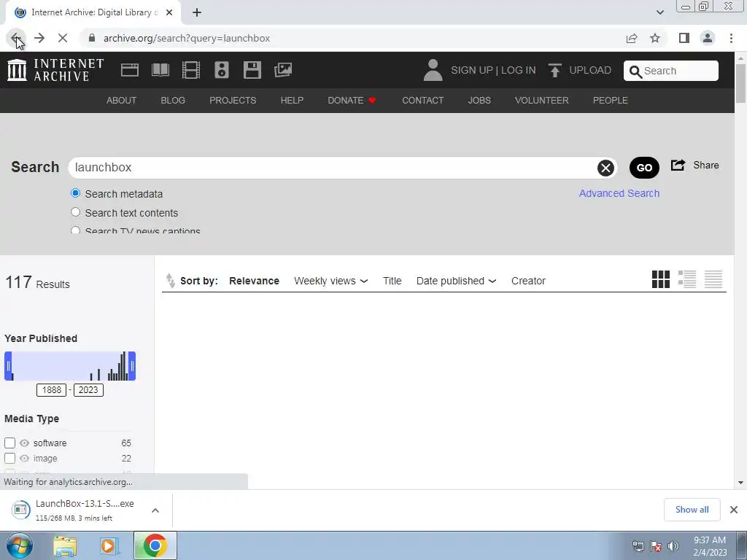Select the Search metadata radio button
747x560 pixels.
[75, 192]
